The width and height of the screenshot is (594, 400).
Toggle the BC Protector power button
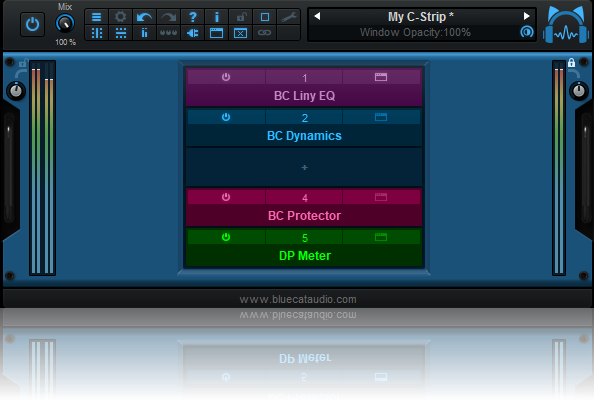pyautogui.click(x=226, y=197)
